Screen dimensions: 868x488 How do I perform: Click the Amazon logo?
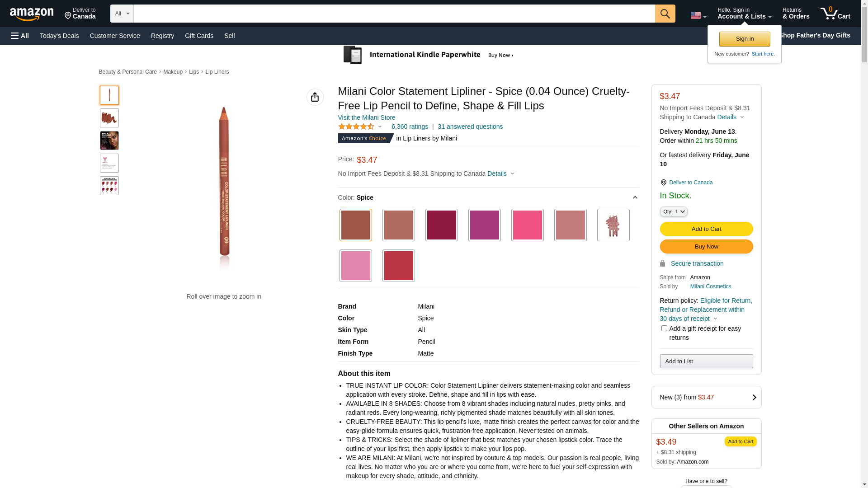coord(32,14)
